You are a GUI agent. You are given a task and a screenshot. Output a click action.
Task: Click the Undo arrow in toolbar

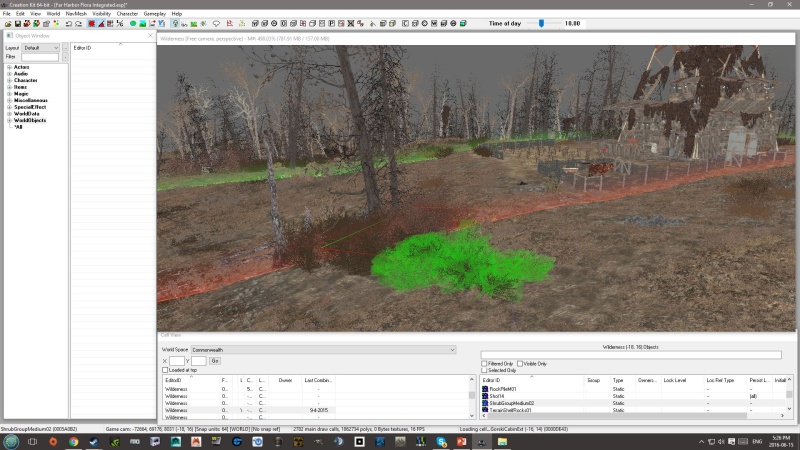tap(68, 23)
